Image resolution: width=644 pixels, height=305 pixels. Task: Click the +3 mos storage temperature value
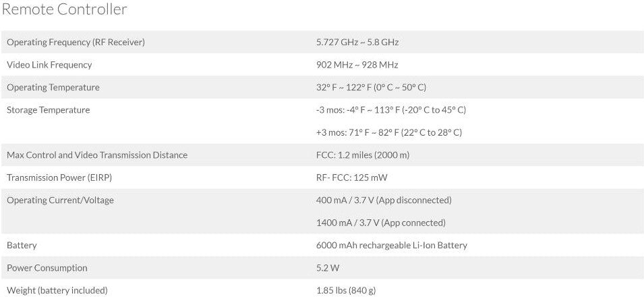click(x=388, y=132)
